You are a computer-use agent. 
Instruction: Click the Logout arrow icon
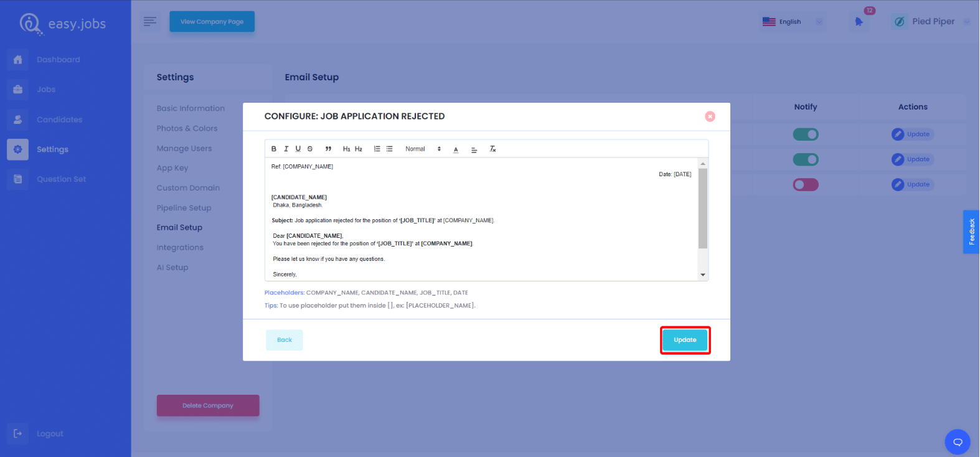coord(17,433)
